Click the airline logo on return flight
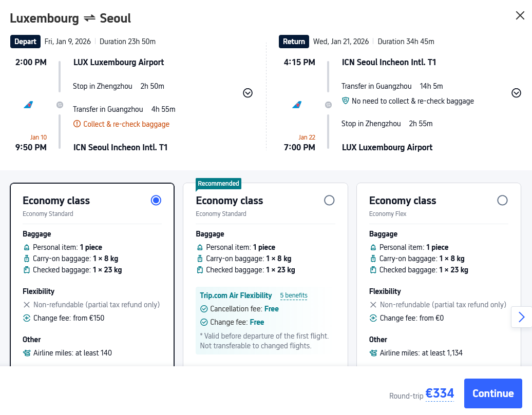 point(297,105)
